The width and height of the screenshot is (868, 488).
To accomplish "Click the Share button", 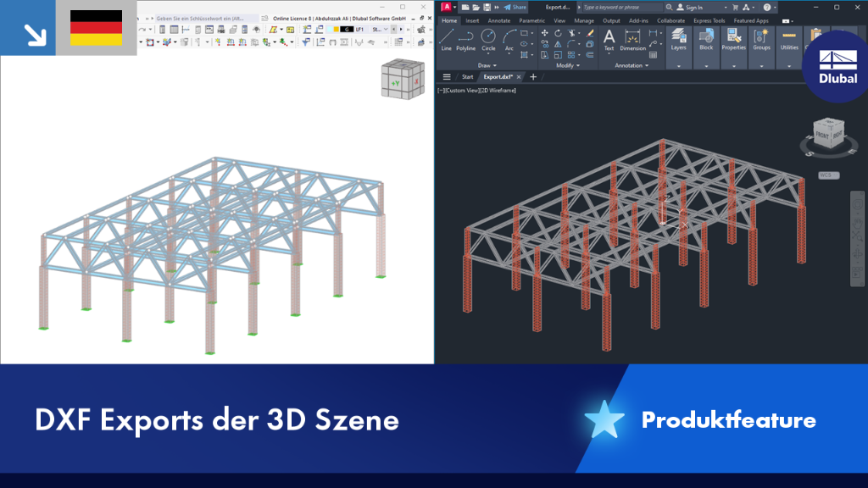I will pos(515,7).
